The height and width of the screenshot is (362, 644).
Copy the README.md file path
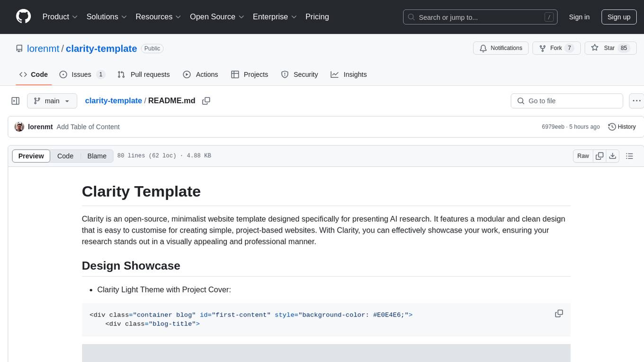[x=206, y=100]
